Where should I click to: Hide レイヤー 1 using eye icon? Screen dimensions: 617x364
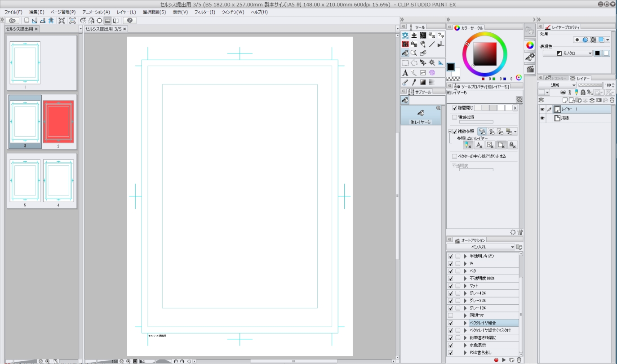click(x=542, y=109)
